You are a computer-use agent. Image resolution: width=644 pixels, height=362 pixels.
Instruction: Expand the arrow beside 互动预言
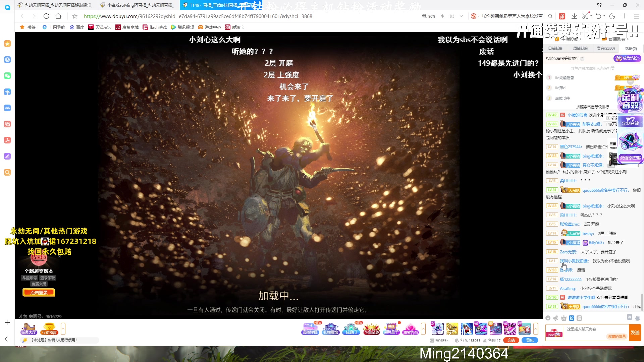tap(63, 329)
